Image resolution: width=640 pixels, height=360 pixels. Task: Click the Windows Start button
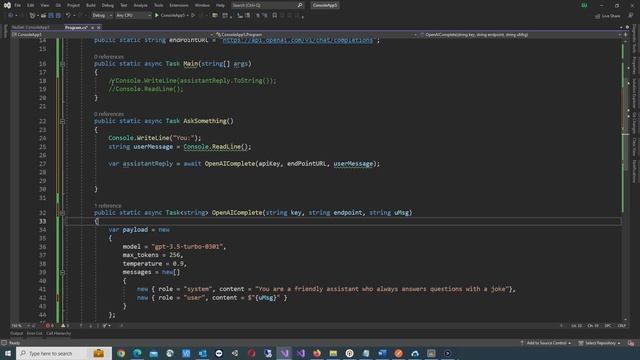click(x=8, y=353)
